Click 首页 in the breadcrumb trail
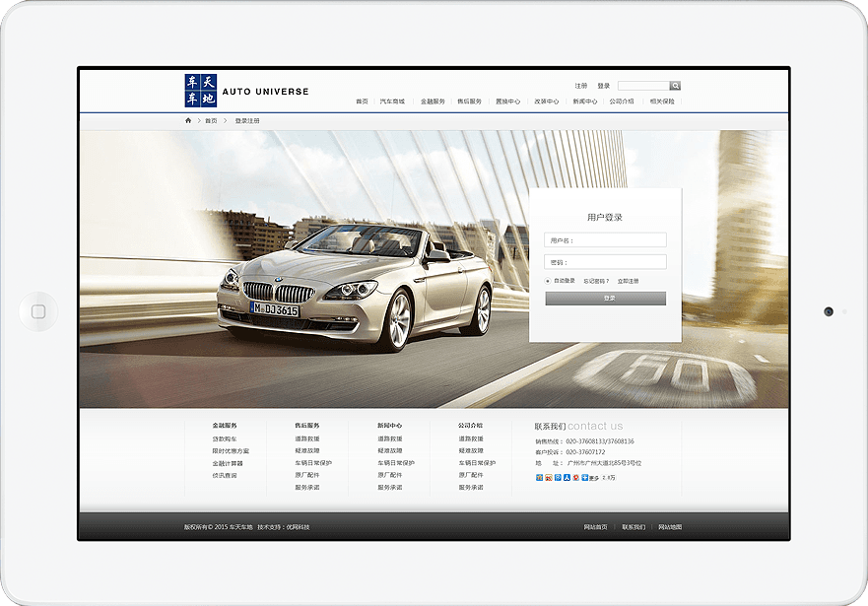Screen dimensions: 868x606 coord(211,120)
